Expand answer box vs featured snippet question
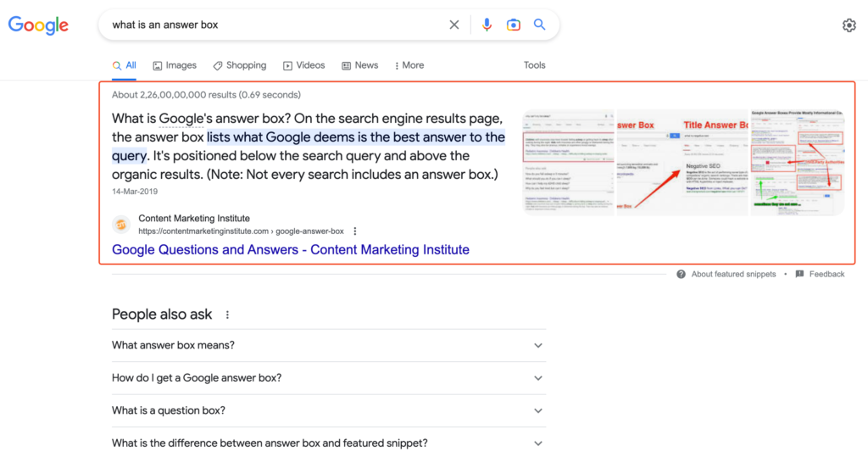This screenshot has width=868, height=457. [537, 443]
